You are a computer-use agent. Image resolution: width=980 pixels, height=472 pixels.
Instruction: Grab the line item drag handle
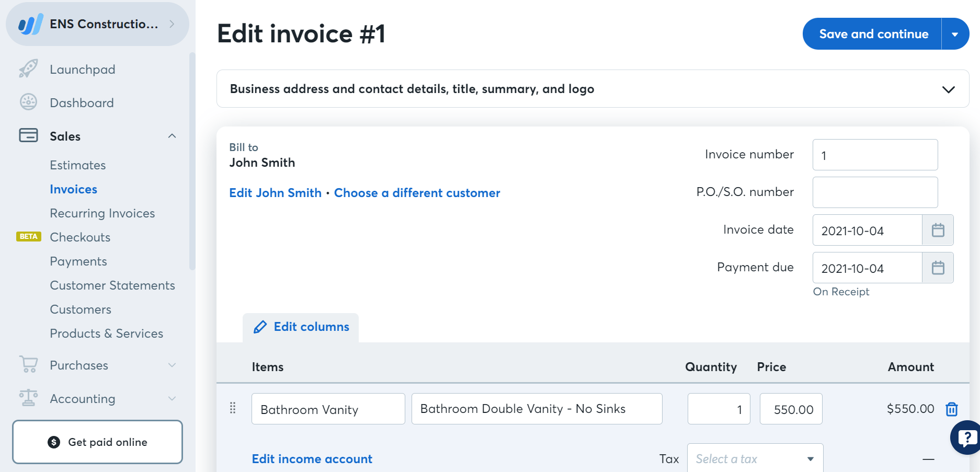point(233,409)
